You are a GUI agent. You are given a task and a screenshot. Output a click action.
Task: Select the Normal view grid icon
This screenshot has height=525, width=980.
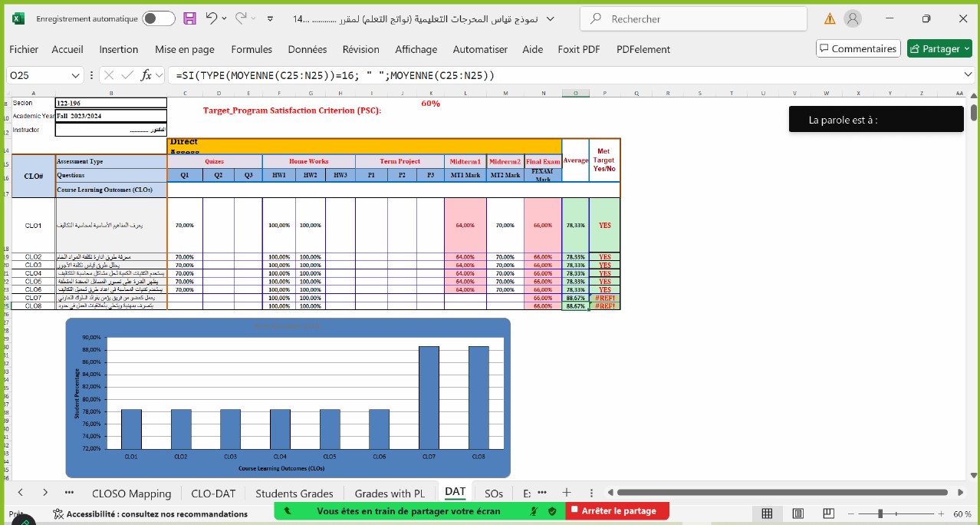coord(767,513)
